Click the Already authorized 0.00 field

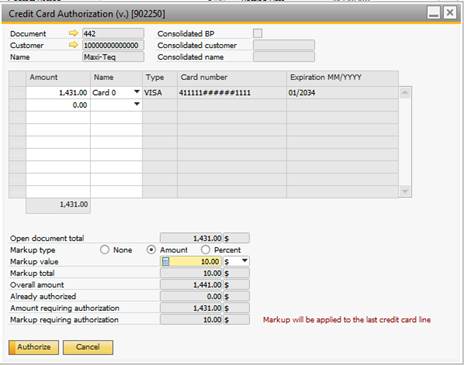pyautogui.click(x=191, y=296)
